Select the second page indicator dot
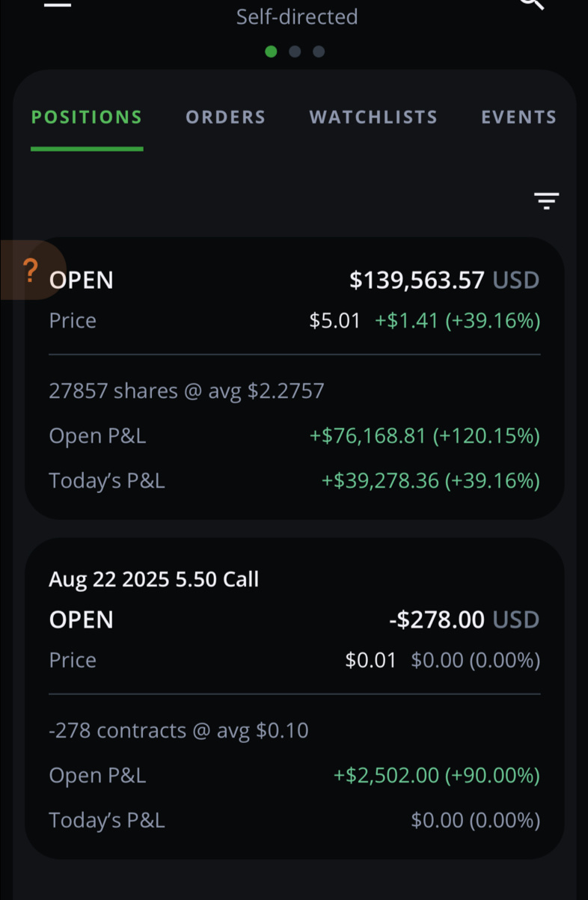 295,52
